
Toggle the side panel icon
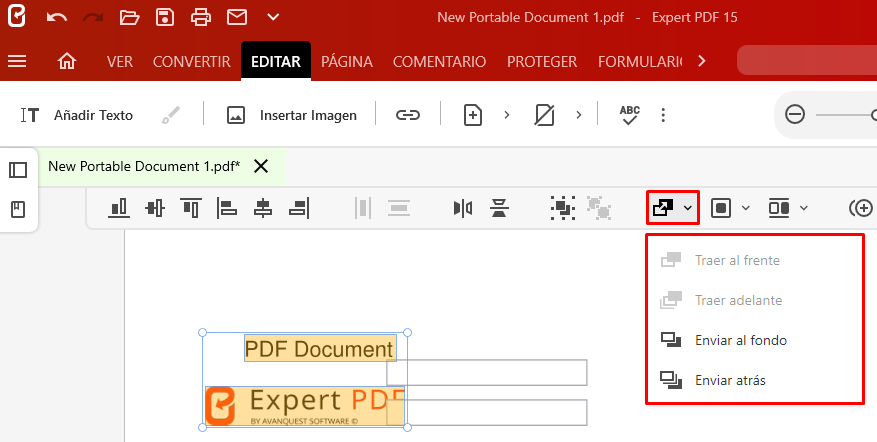click(x=18, y=170)
